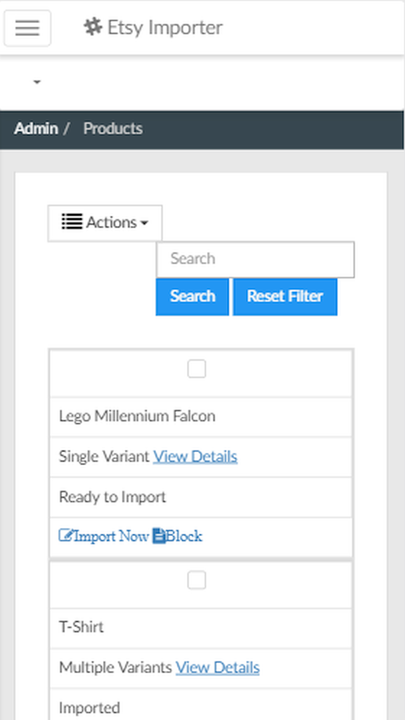
Task: Click the Etsy Importer title
Action: 165,28
